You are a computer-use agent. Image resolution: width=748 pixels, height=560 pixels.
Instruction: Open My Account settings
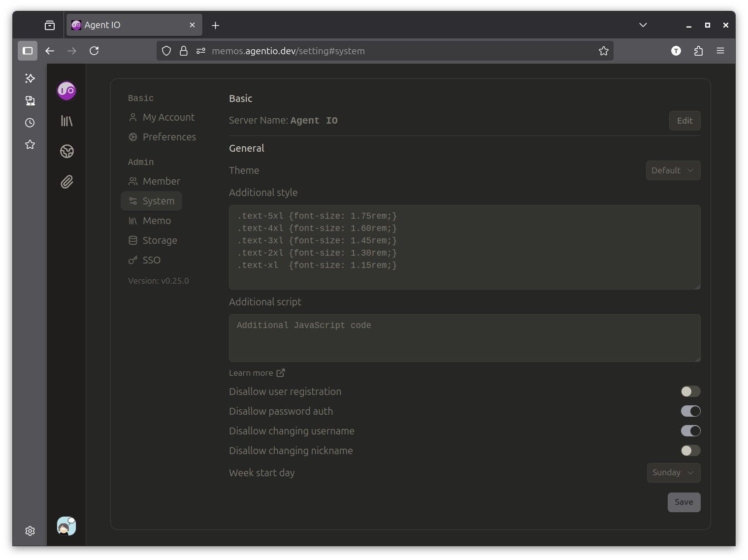tap(162, 117)
